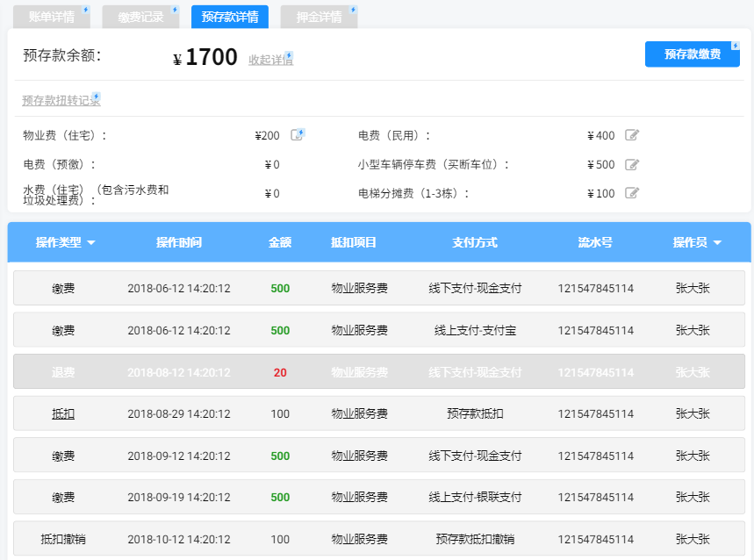Click edit icon for 电梯分摊费（1-3栋）
This screenshot has height=560, width=754.
coord(632,193)
